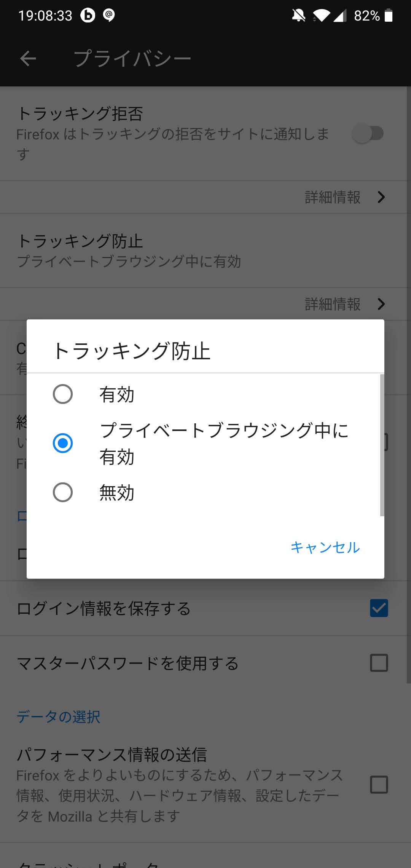This screenshot has width=411, height=868.
Task: Check マスターパスワードを使用する checkbox
Action: pyautogui.click(x=379, y=663)
